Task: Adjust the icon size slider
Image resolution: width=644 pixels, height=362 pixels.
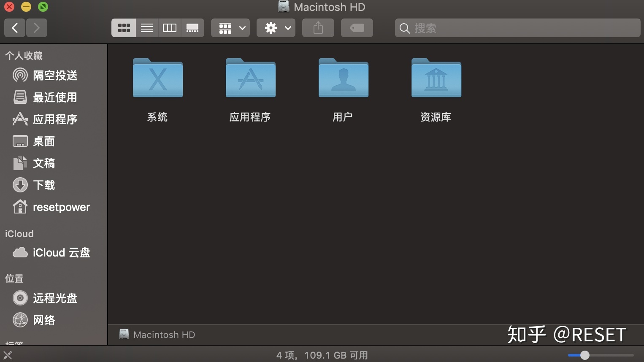Action: [x=601, y=355]
